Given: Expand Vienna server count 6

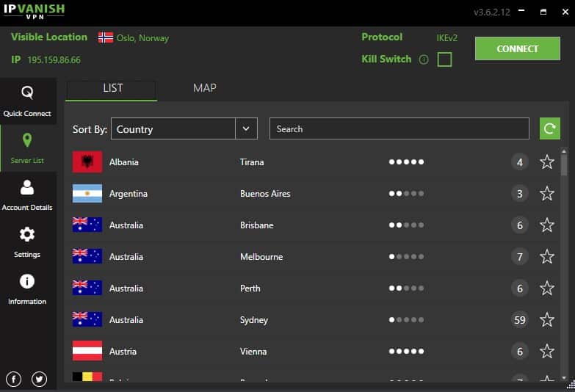Looking at the screenshot, I should (x=520, y=352).
